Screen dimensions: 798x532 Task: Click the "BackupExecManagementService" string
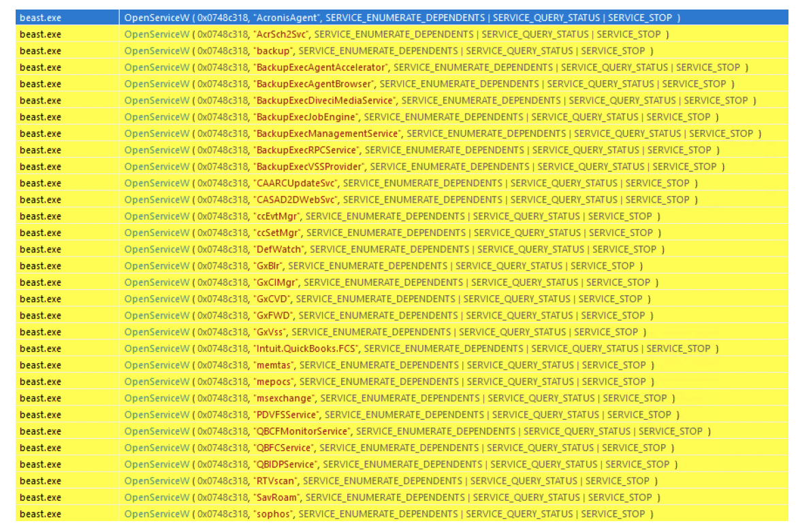pyautogui.click(x=328, y=133)
